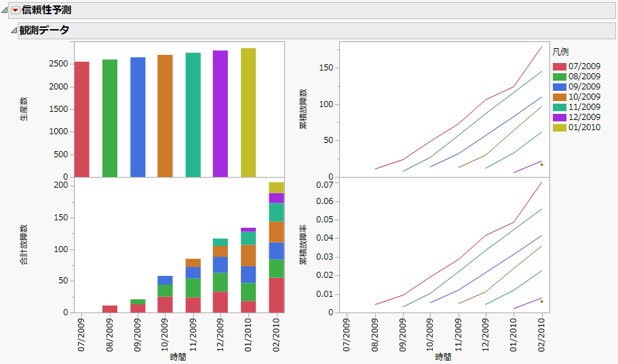Screen dimensions: 618x364
Task: Click the 生産数 y-axis label
Action: (x=24, y=109)
